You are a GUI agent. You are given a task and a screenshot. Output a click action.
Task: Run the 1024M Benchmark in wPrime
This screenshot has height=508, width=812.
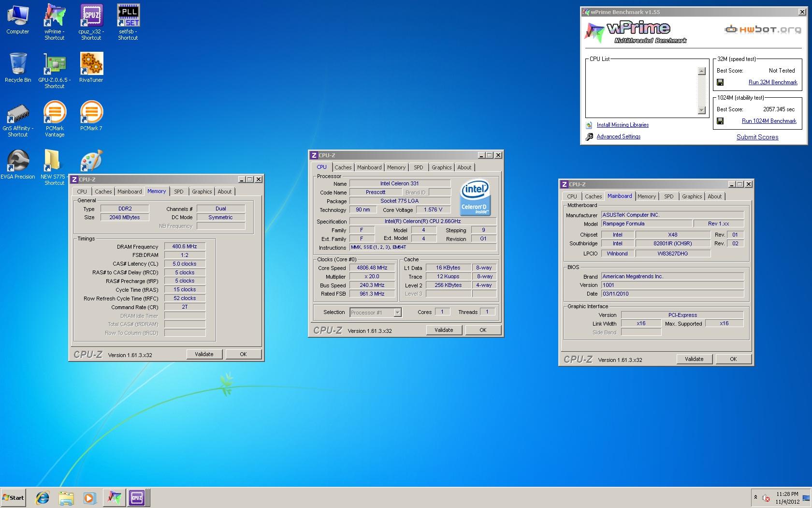click(x=769, y=121)
